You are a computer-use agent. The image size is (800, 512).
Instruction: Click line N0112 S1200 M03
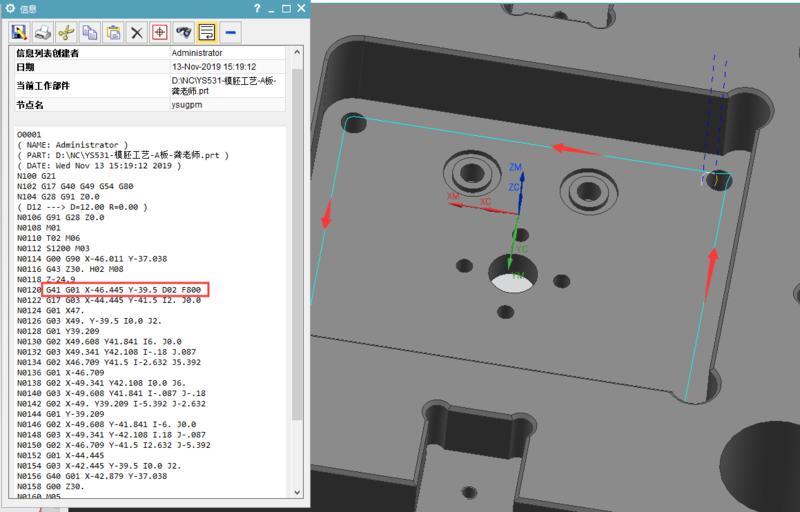pos(53,248)
